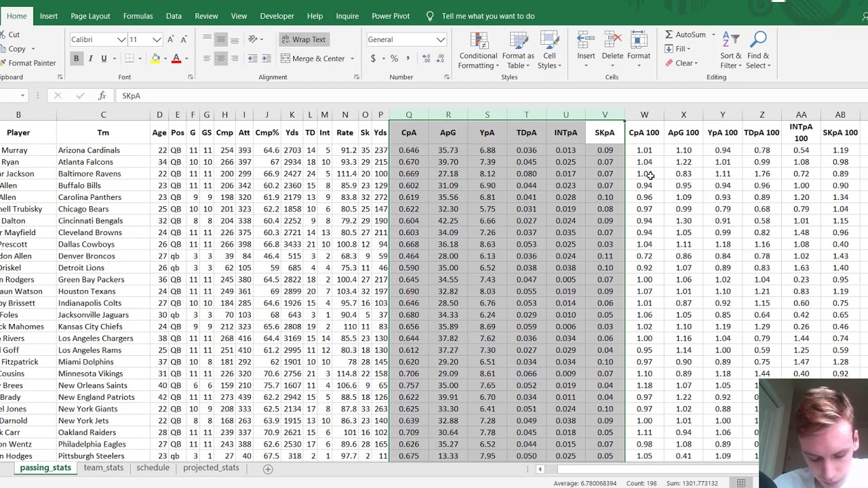
Task: Increase indent of cell contents
Action: click(267, 59)
